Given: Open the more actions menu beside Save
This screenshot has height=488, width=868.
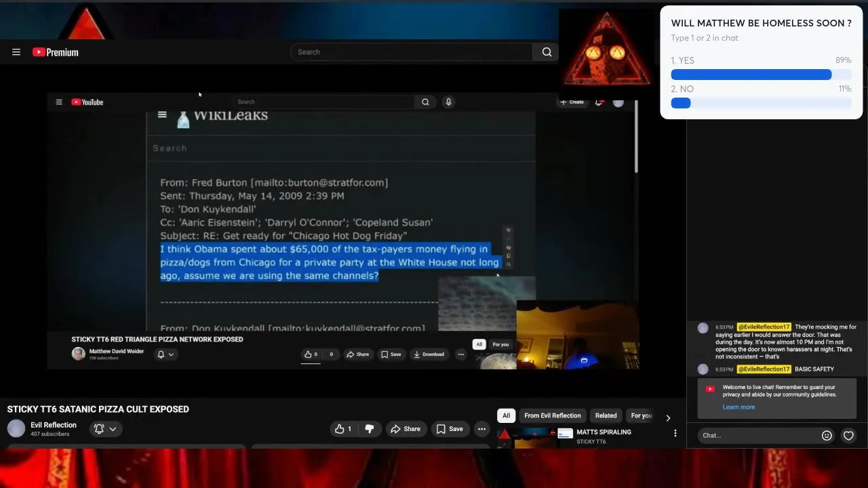Looking at the screenshot, I should pyautogui.click(x=481, y=429).
